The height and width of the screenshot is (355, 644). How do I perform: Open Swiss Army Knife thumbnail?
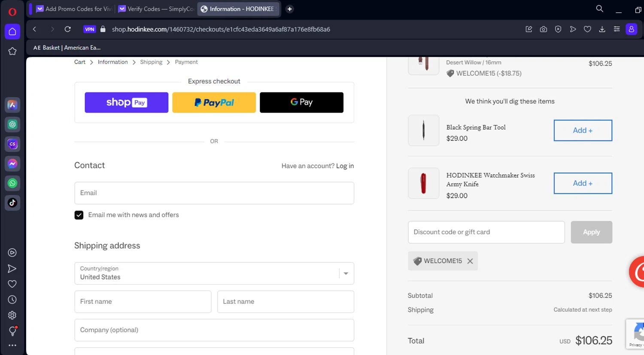(x=424, y=183)
